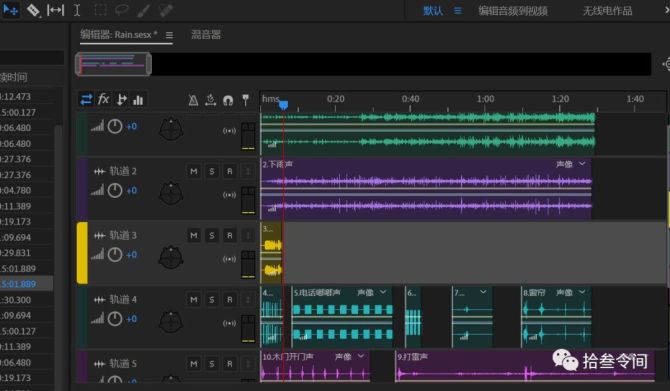Solo 轨道 2 with the S button

212,171
